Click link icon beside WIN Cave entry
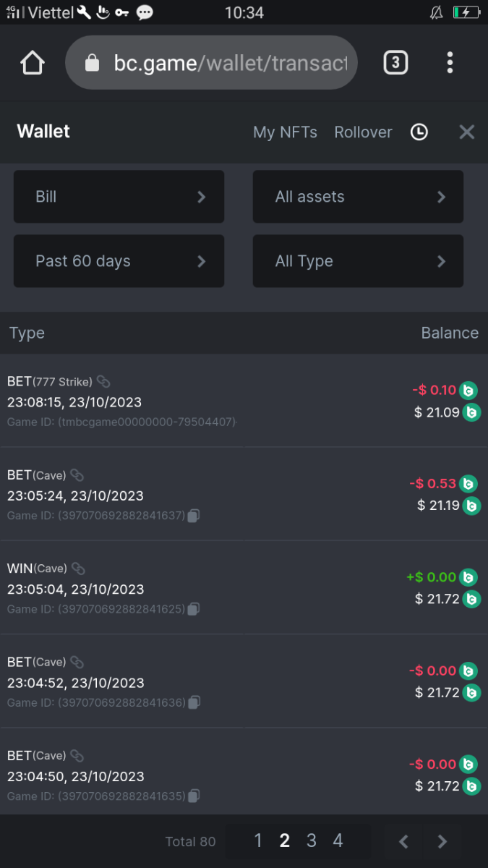 coord(79,569)
